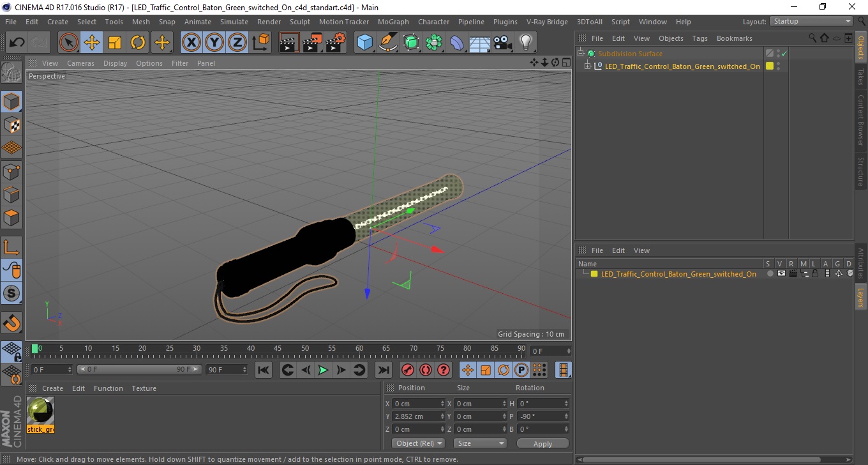Select the stick_gr material thumbnail
This screenshot has height=465, width=868.
41,411
